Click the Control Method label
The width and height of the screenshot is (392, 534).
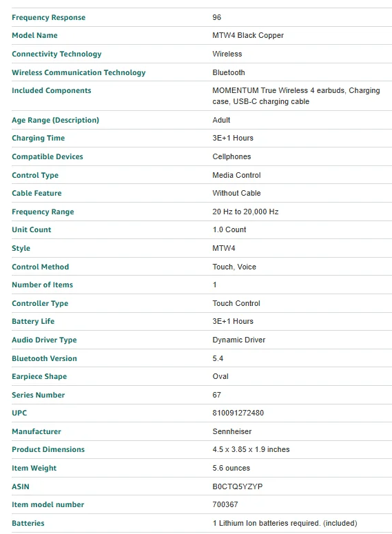point(40,267)
